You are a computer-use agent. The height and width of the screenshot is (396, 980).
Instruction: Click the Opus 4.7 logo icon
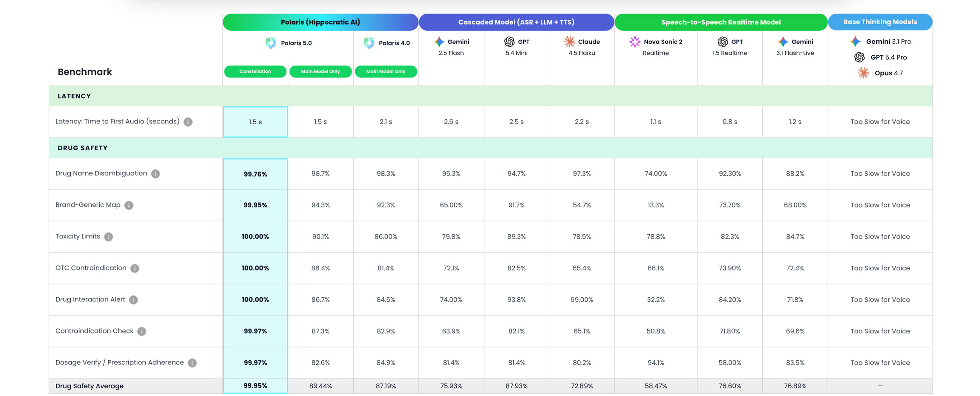[x=863, y=73]
